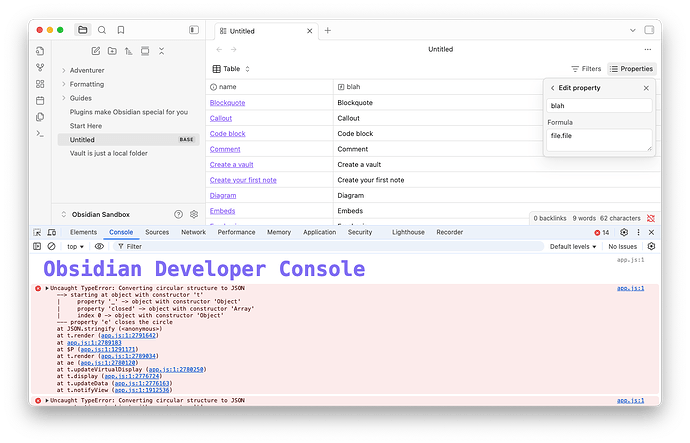Screen dimensions: 690x443
Task: Open graph view ribbon icon
Action: [40, 67]
